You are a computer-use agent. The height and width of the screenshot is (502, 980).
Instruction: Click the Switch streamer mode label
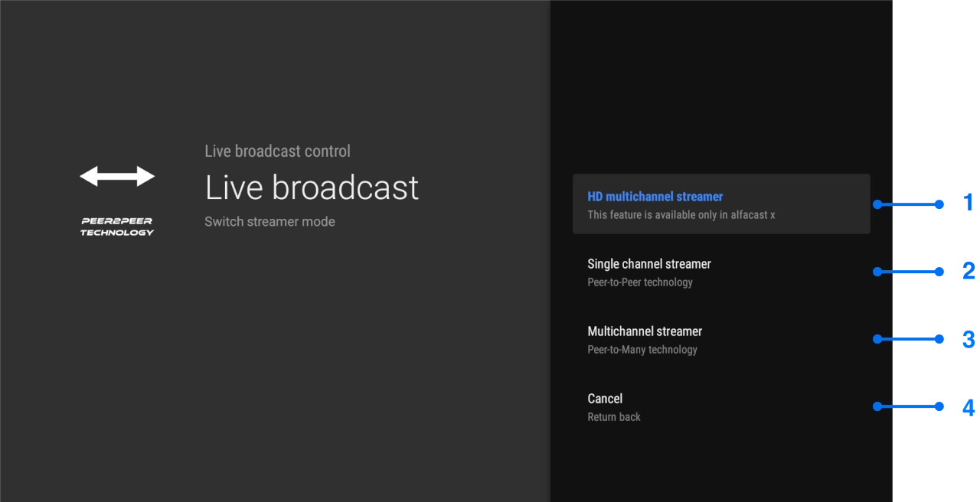269,221
